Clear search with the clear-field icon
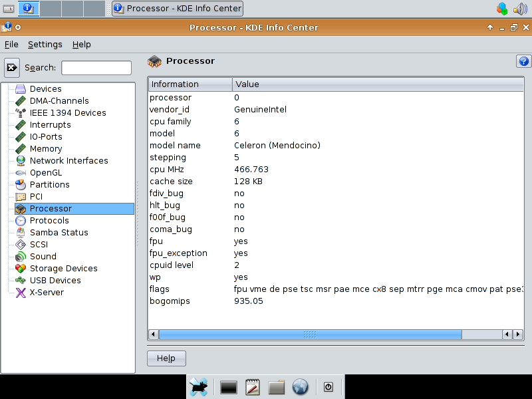 click(12, 68)
